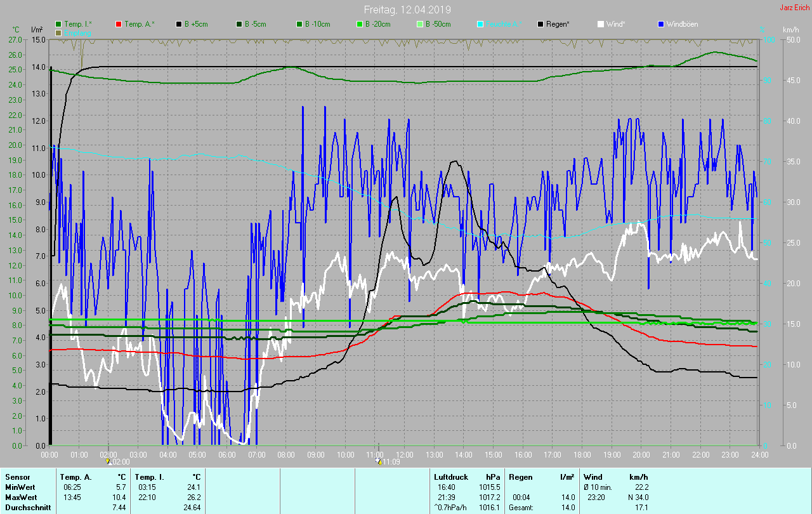Select the "Ø 10 min." wind label
Screen dimensions: 812x514
[x=598, y=487]
